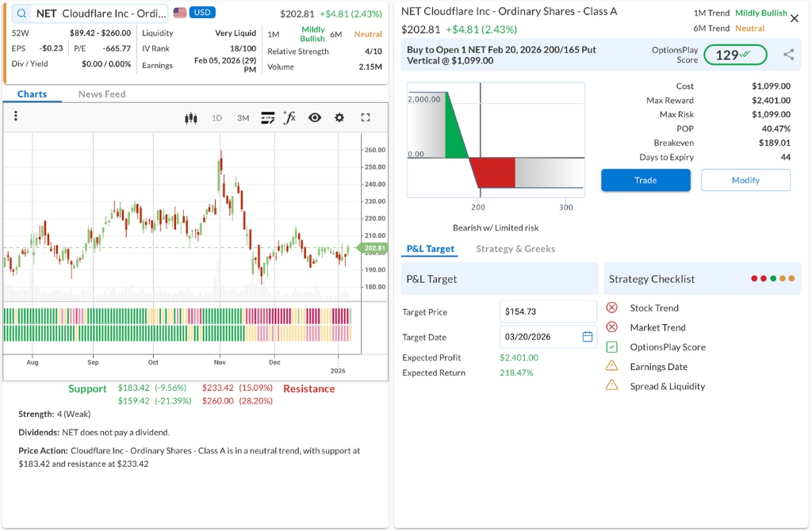
Task: Click the chart three-dot options menu
Action: click(x=15, y=117)
